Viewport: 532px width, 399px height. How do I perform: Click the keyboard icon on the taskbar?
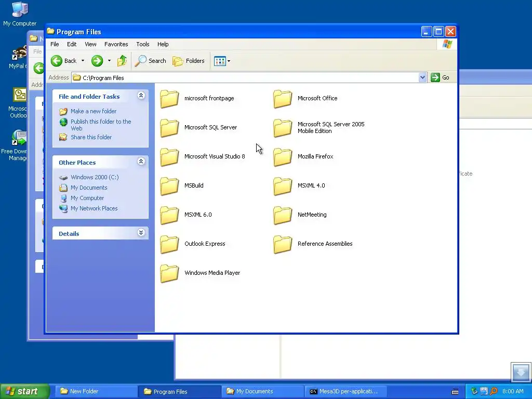coord(455,392)
